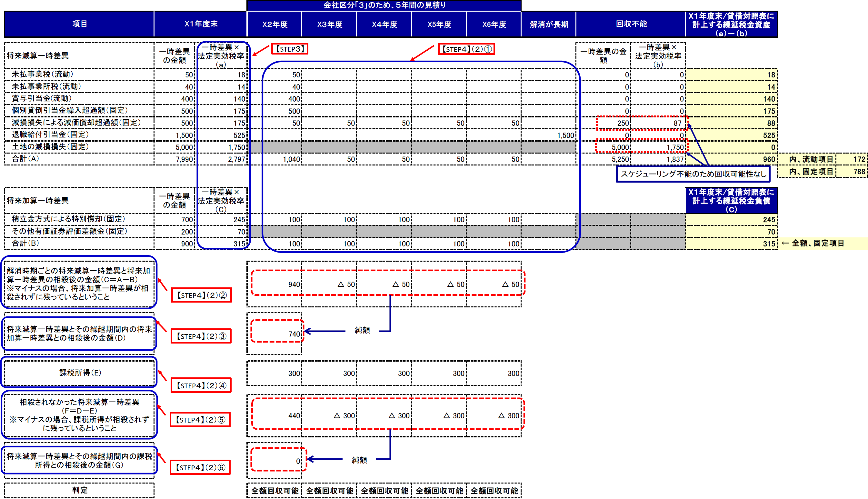This screenshot has height=499, width=868.
Task: Click the 回収不能 column header
Action: click(x=631, y=24)
